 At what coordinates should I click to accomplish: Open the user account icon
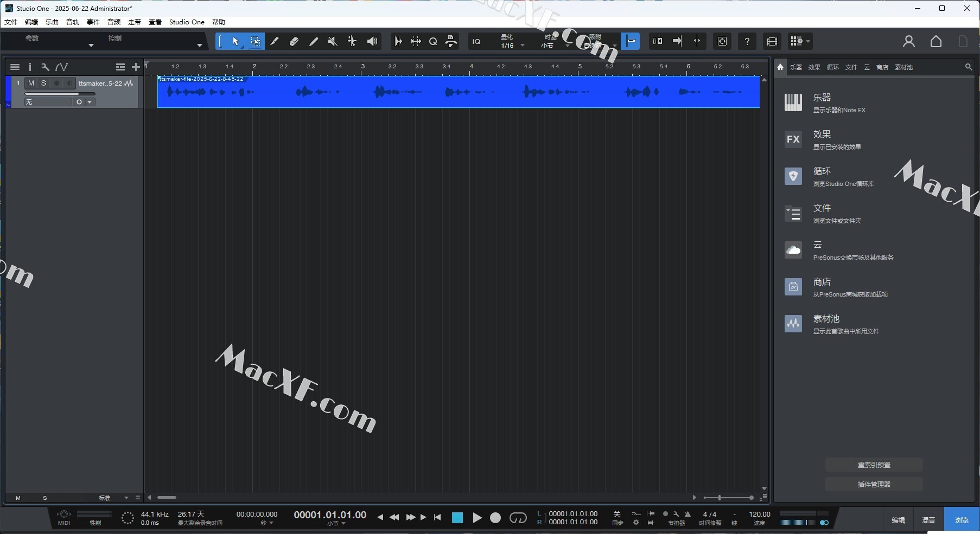point(909,41)
